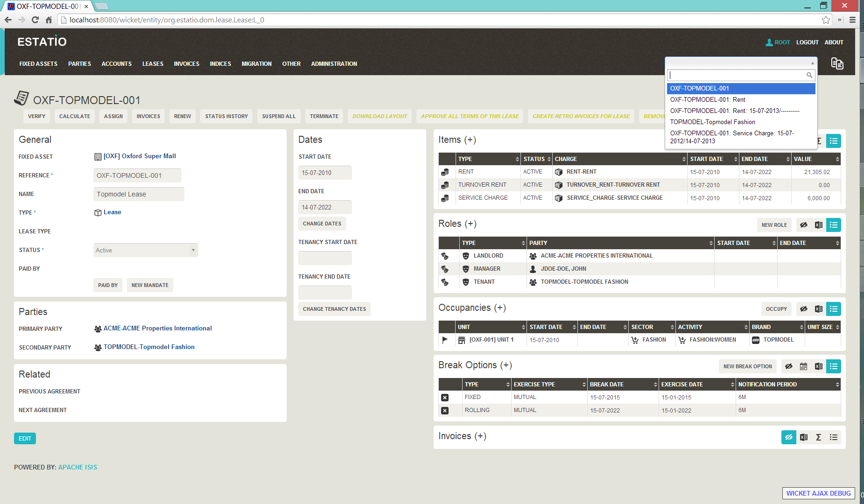Hide the Roles table with eye icon

coord(803,225)
